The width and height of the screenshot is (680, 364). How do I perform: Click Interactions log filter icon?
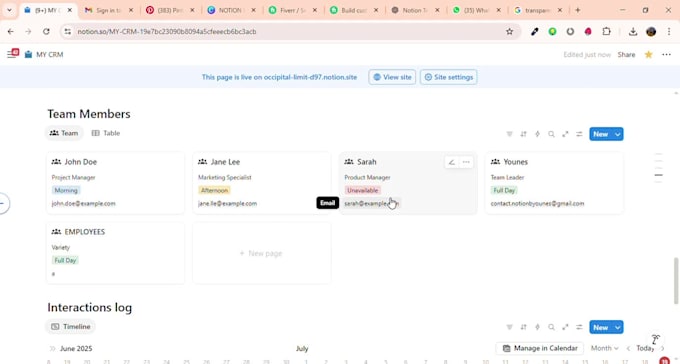510,327
